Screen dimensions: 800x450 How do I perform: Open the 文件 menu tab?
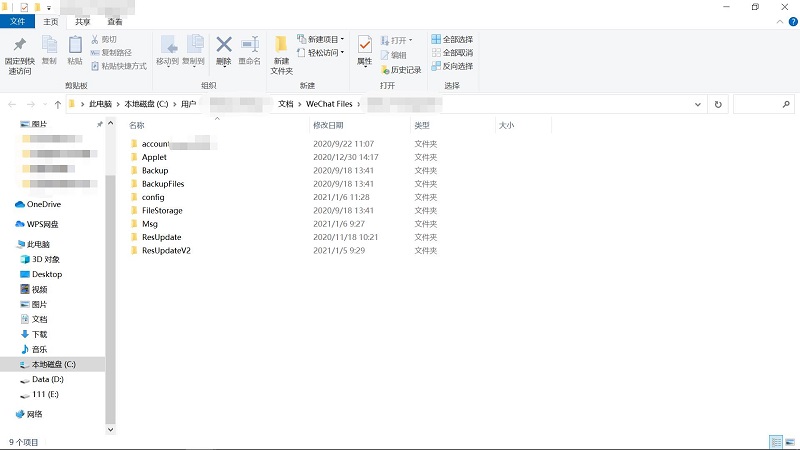pos(17,21)
